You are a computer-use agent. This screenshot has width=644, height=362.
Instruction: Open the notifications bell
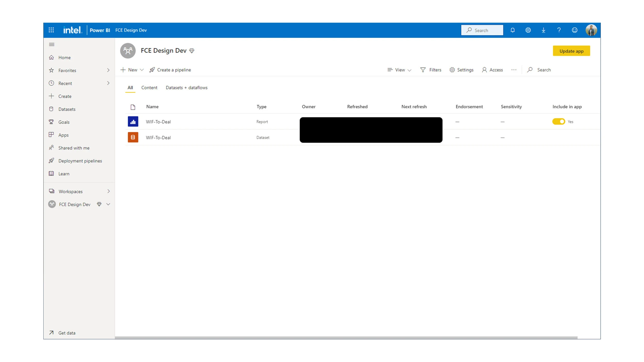coord(512,30)
